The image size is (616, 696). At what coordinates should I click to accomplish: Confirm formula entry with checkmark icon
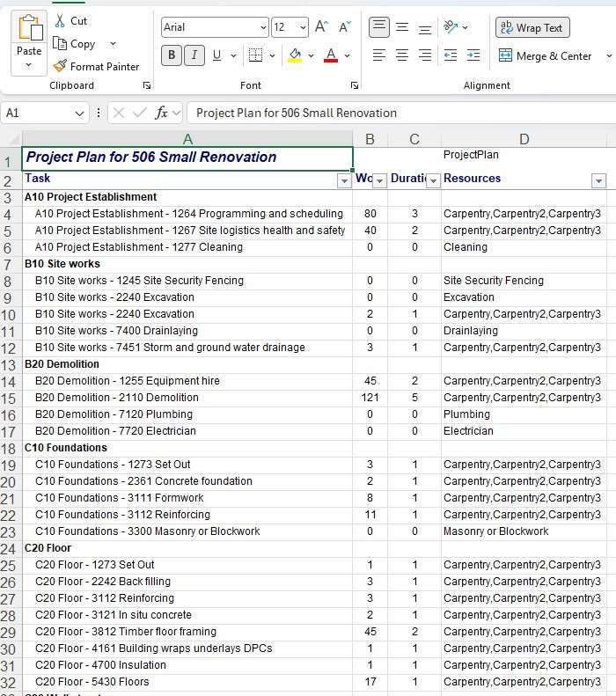tap(139, 114)
